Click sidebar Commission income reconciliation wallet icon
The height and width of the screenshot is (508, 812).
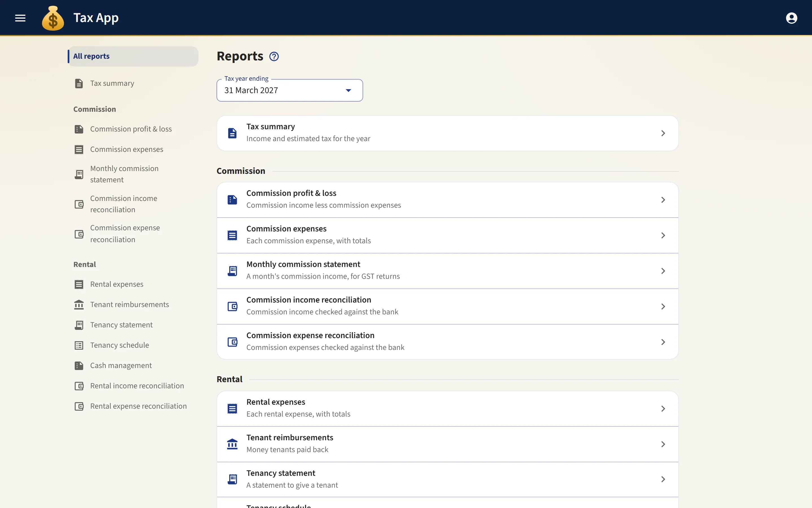click(79, 204)
